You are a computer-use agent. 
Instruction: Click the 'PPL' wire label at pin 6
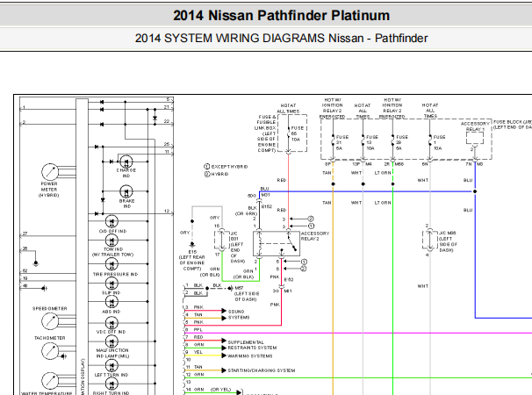point(198,330)
